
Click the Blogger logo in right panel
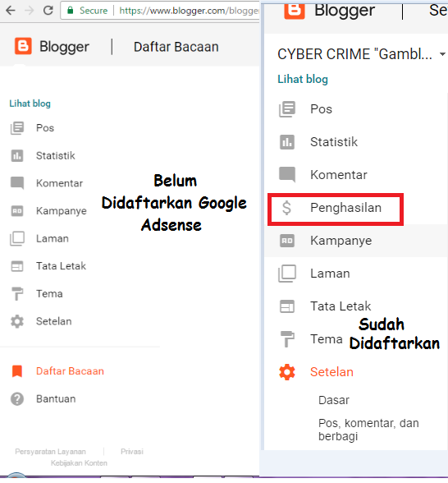pyautogui.click(x=295, y=11)
